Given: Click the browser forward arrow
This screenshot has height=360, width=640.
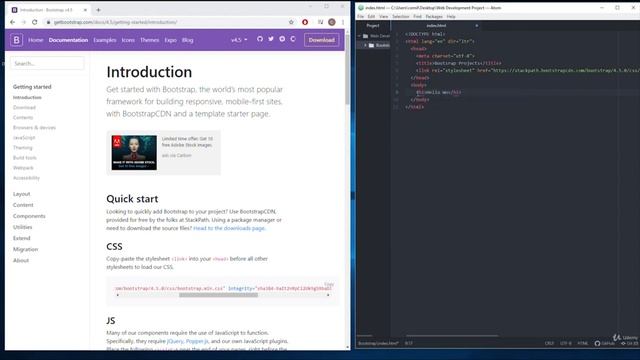Looking at the screenshot, I should pyautogui.click(x=23, y=22).
